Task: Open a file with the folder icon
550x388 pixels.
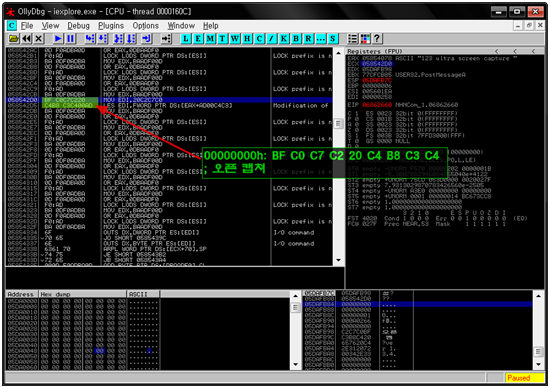Action: pos(13,39)
